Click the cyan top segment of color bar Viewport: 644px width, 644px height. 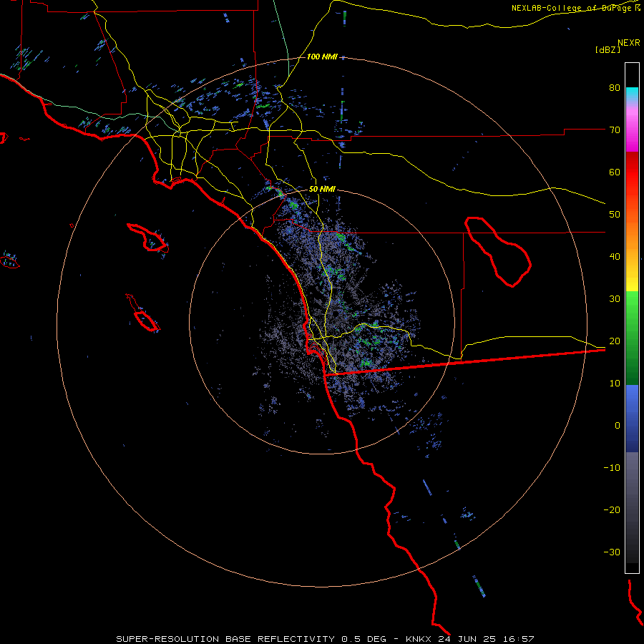point(632,94)
